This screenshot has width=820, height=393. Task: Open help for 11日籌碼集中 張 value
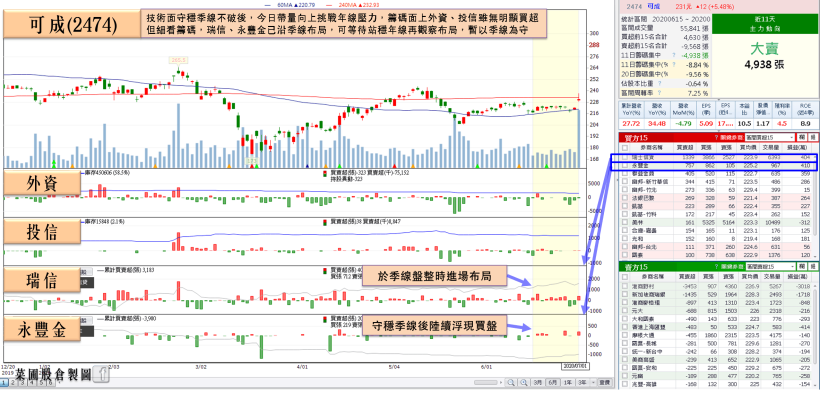pyautogui.click(x=674, y=55)
